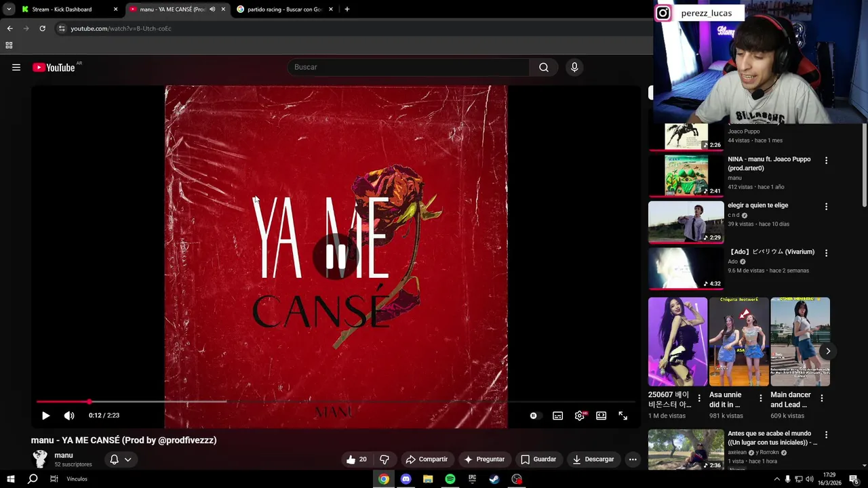Expand notification bell dropdown for manu
The height and width of the screenshot is (488, 868).
121,459
